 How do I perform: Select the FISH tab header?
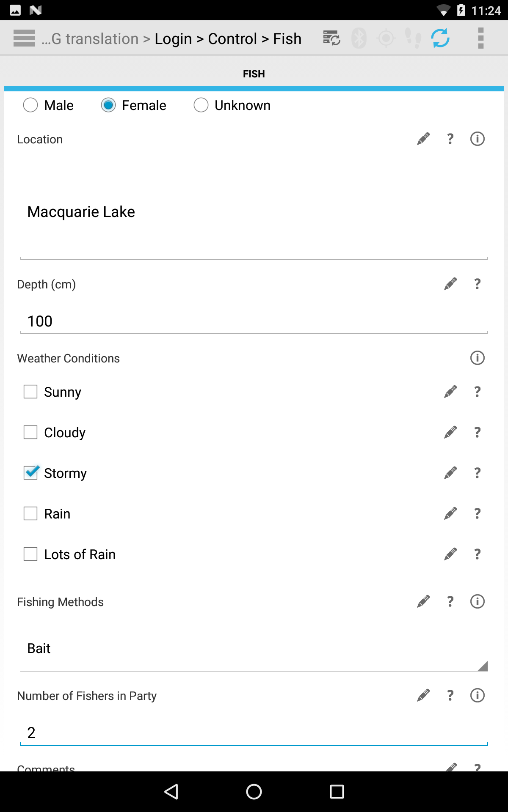coord(254,74)
